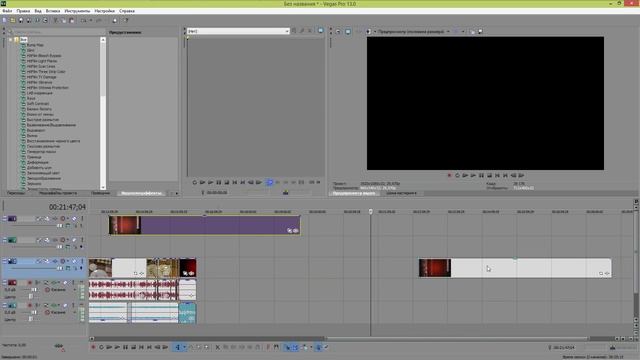Click the pan slider on second audio track
The height and width of the screenshot is (360, 640).
31,319
